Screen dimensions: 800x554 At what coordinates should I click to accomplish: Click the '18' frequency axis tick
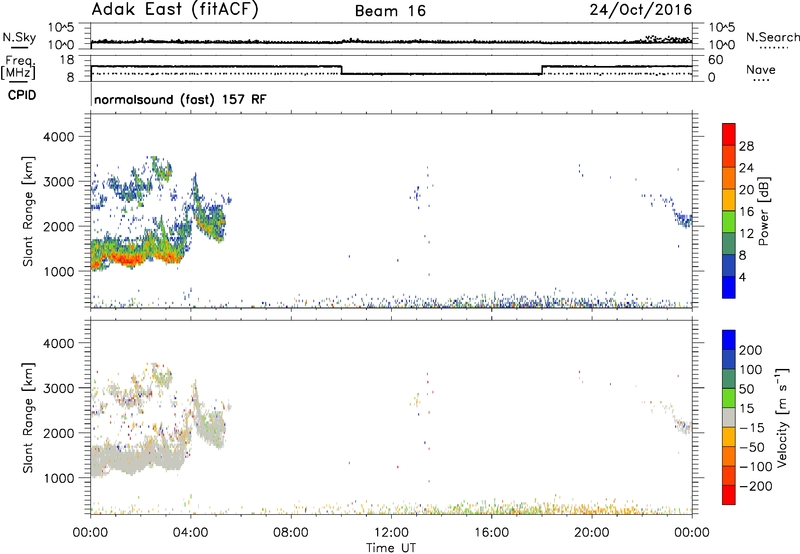click(66, 60)
